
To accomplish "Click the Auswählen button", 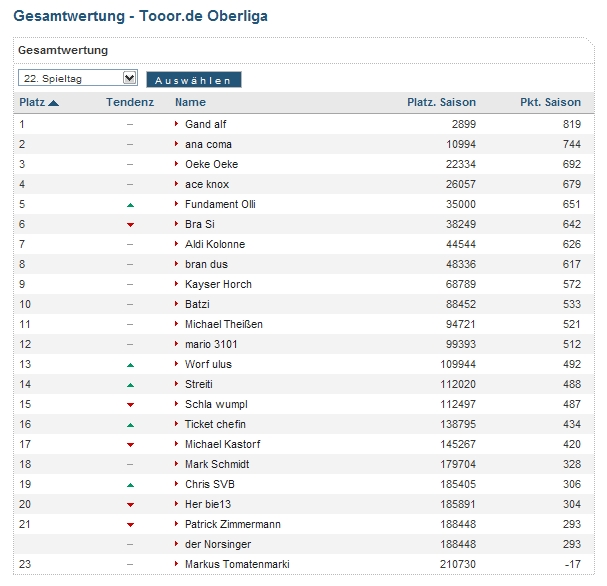I will point(194,80).
